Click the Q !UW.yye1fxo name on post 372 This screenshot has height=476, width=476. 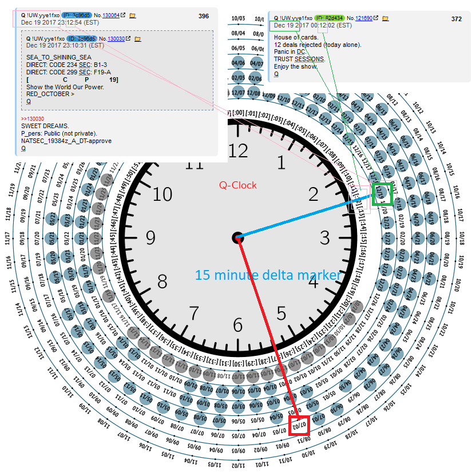coord(293,18)
